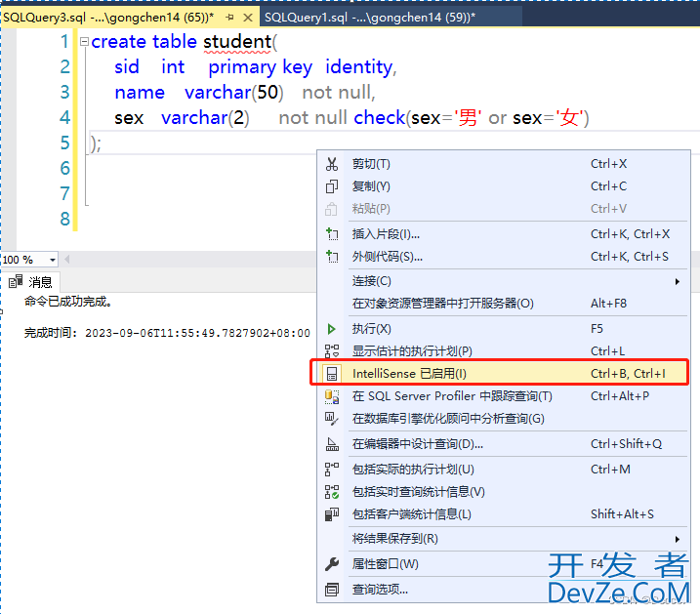Open the 消息 results tab
The image size is (700, 614).
click(x=31, y=281)
